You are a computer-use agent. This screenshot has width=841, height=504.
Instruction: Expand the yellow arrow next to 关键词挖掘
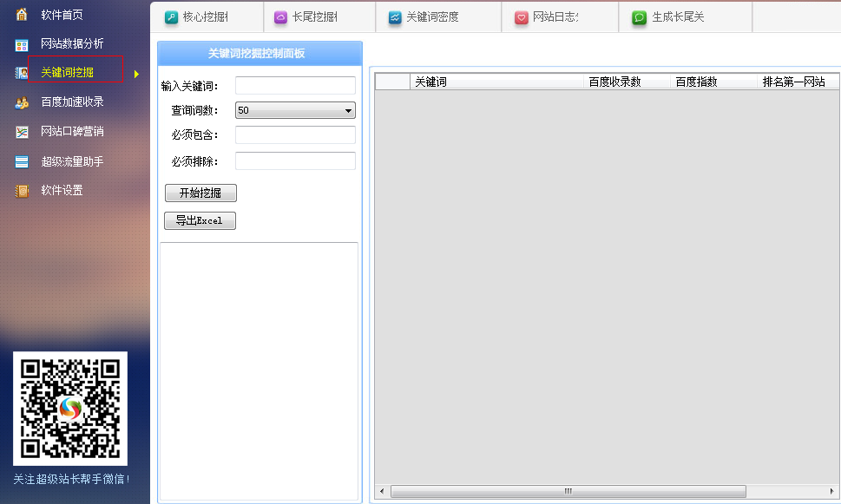[x=137, y=74]
